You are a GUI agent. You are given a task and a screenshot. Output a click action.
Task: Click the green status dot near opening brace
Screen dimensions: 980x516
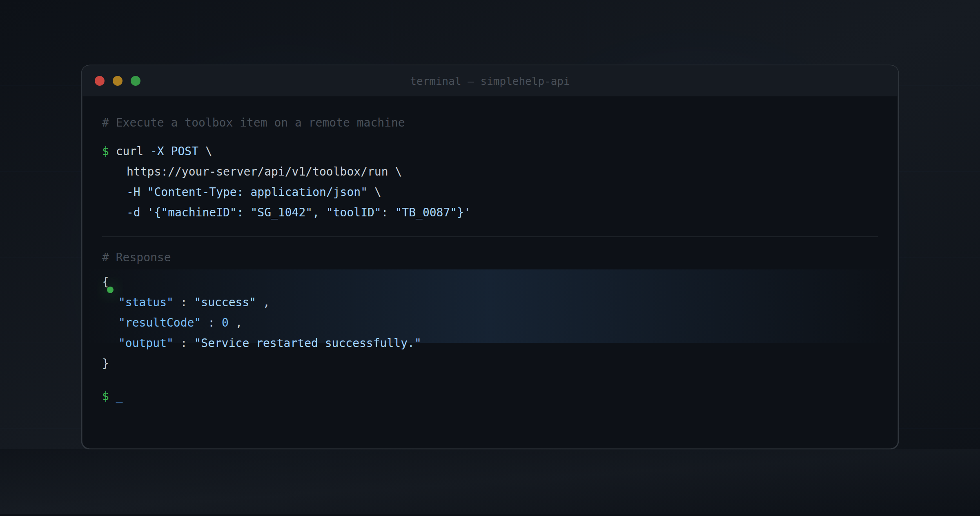pos(110,290)
